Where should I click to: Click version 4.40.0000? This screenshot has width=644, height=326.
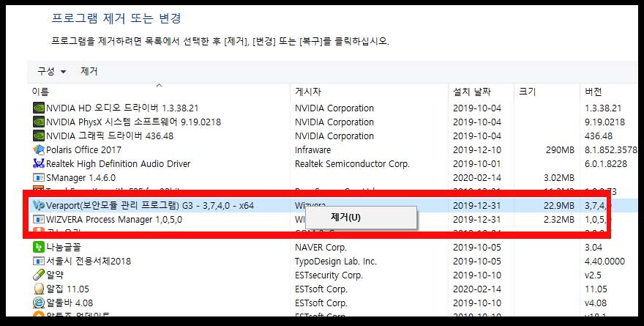[604, 261]
